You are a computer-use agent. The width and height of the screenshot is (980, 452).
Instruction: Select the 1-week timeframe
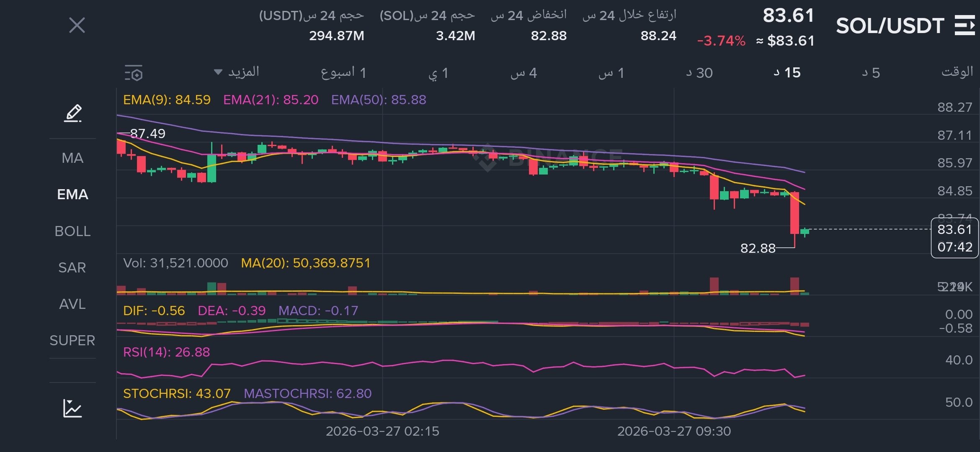click(343, 73)
